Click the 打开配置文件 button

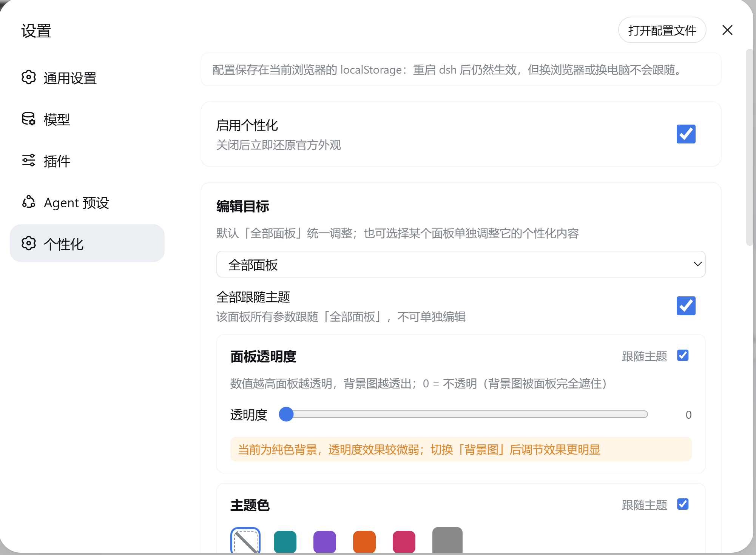point(662,30)
